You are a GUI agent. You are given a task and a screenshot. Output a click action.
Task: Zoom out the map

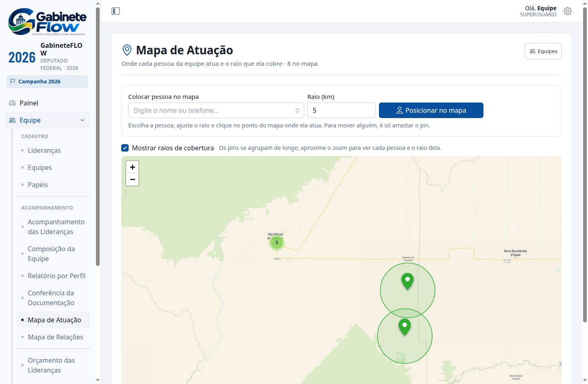(x=132, y=179)
